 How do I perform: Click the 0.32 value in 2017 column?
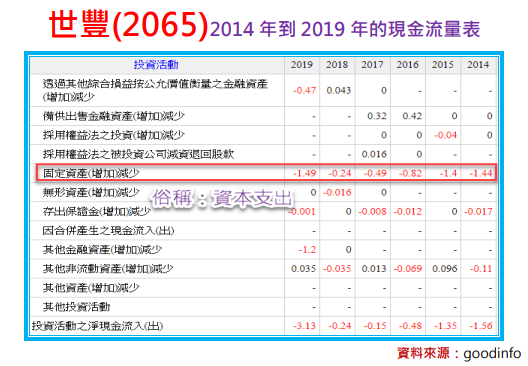[x=377, y=116]
